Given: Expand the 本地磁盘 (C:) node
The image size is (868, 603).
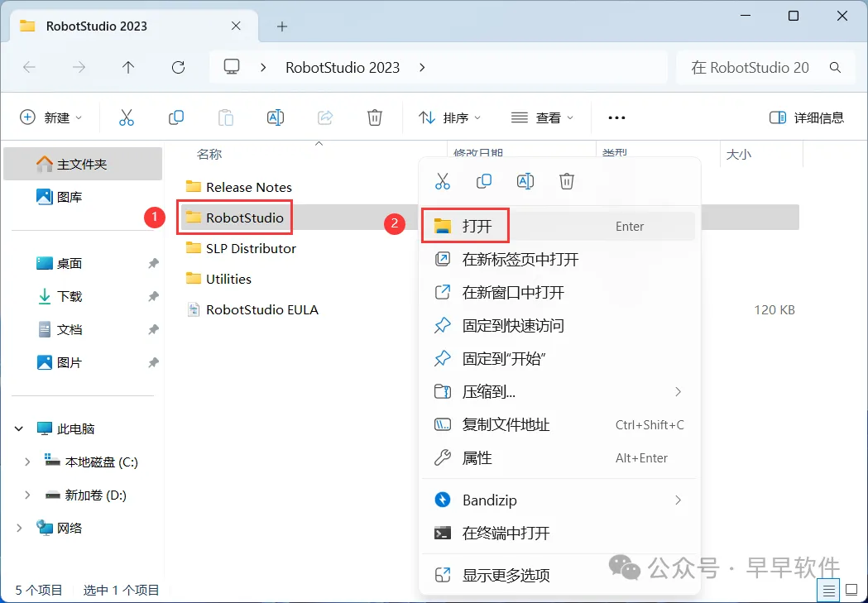Looking at the screenshot, I should click(26, 462).
